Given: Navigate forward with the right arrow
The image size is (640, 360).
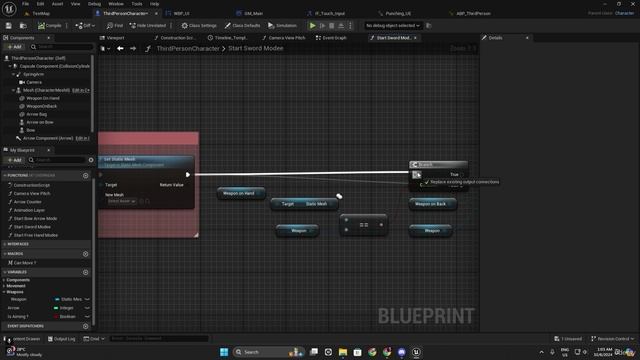Looking at the screenshot, I should pos(133,49).
